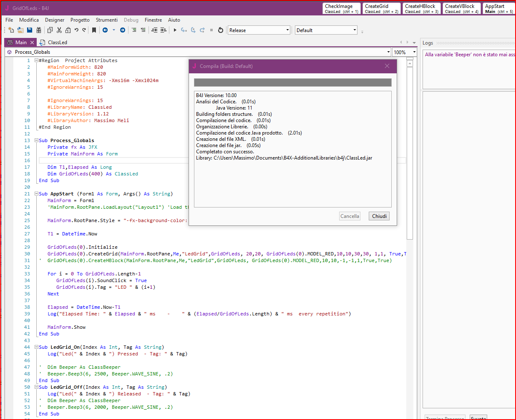Open the Progetto menu
Screen dimensions: 516x420
point(80,20)
